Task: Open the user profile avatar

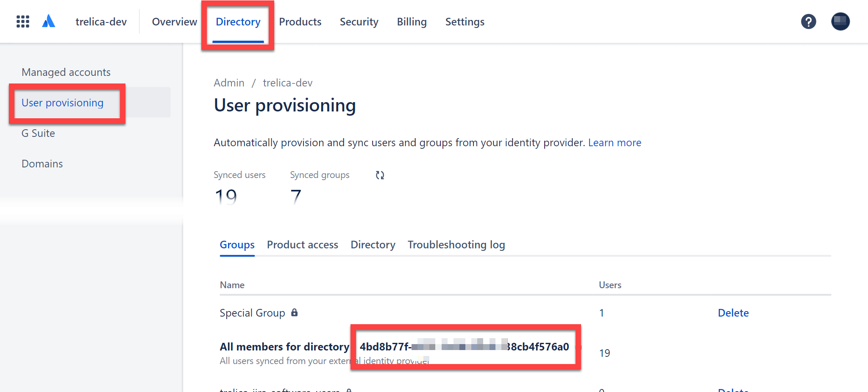Action: click(x=840, y=22)
